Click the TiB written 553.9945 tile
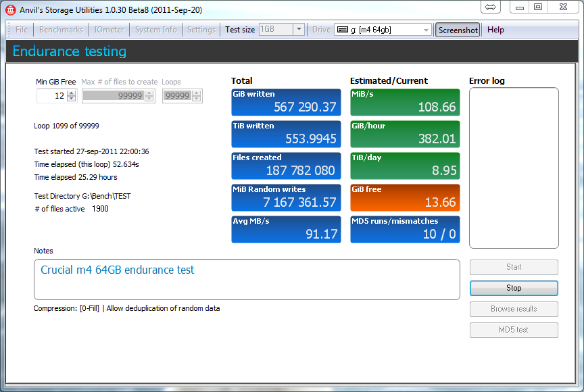 286,134
